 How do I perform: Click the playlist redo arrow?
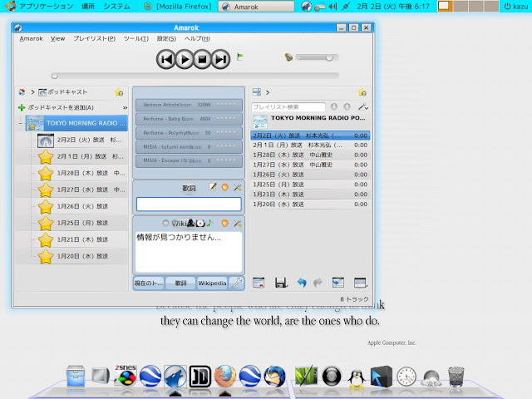tap(318, 283)
